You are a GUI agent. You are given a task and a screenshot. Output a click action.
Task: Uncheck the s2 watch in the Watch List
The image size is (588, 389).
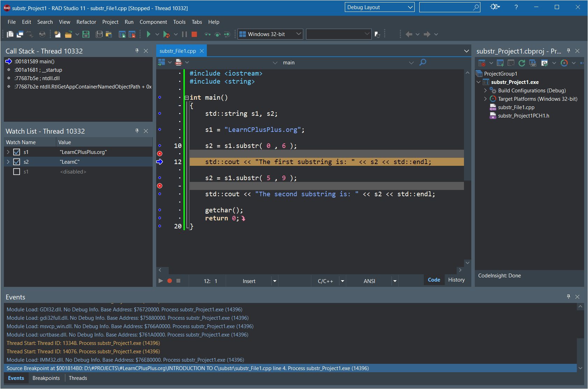(16, 162)
